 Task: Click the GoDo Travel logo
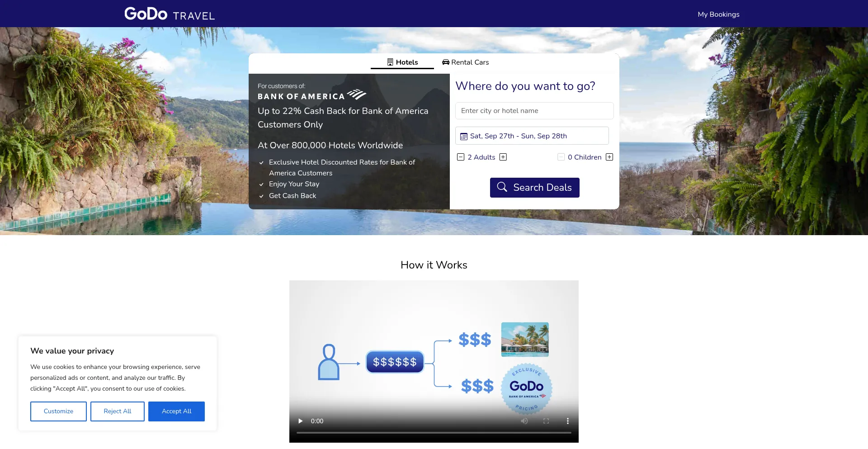170,14
